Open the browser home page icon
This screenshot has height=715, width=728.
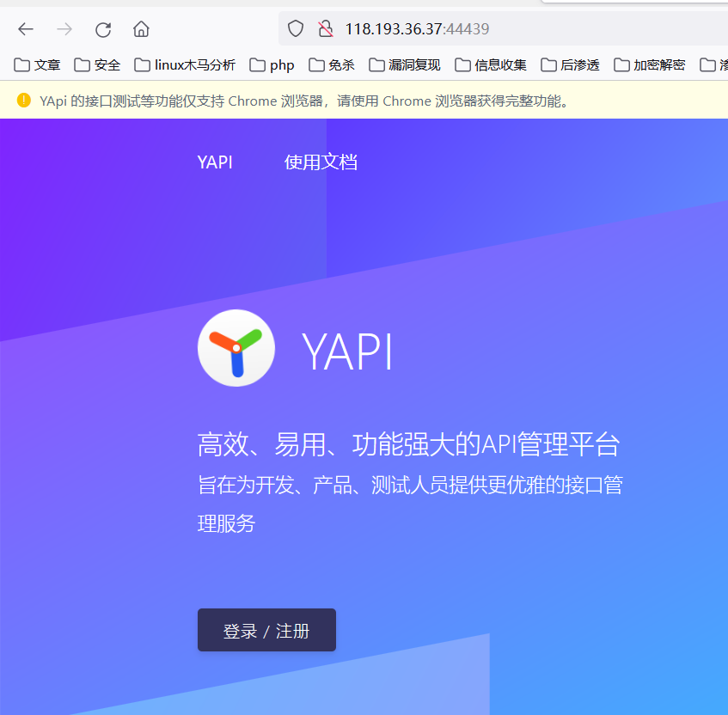141,28
